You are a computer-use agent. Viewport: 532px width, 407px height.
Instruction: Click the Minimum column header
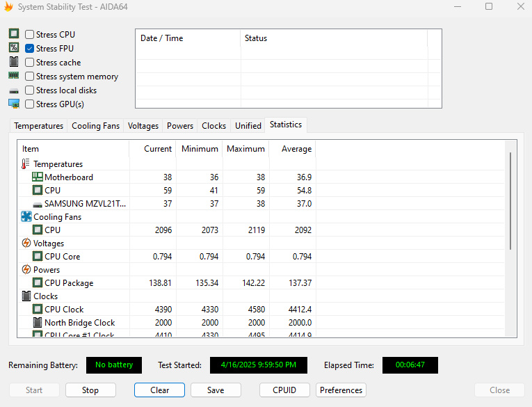[x=199, y=149]
